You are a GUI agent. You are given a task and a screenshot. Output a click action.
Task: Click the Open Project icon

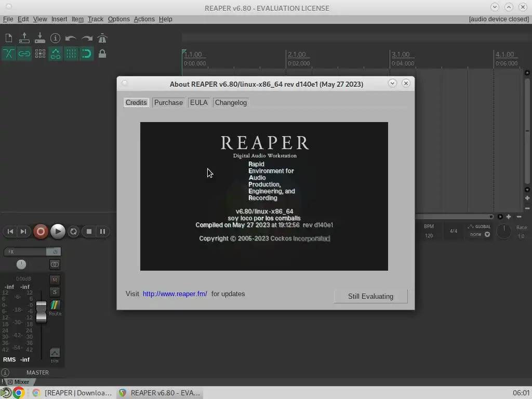tap(24, 38)
